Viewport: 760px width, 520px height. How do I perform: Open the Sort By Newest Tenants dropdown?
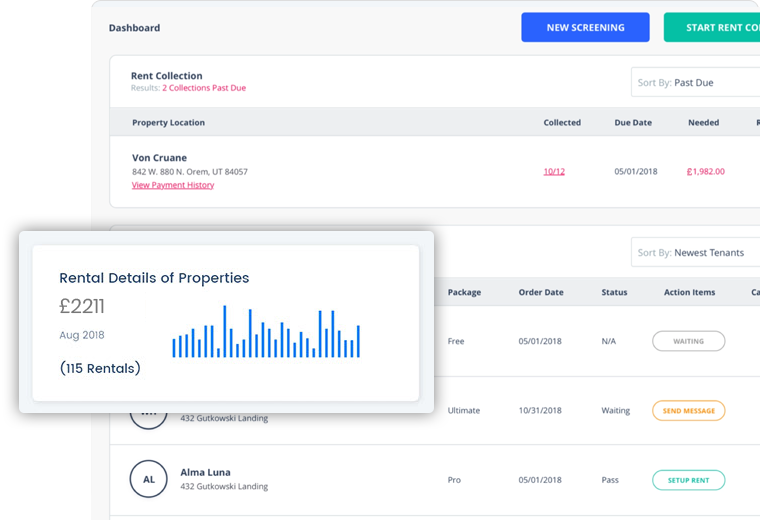[695, 252]
